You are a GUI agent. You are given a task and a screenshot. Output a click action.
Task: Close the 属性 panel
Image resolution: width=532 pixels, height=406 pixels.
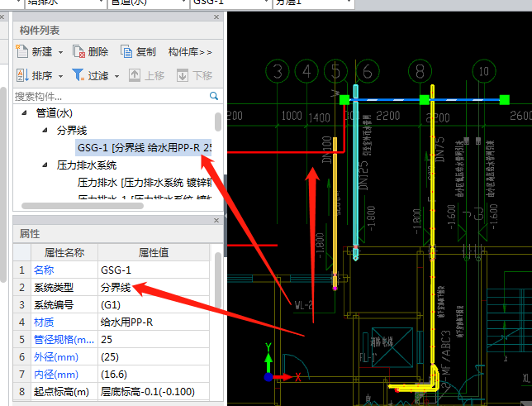[216, 220]
